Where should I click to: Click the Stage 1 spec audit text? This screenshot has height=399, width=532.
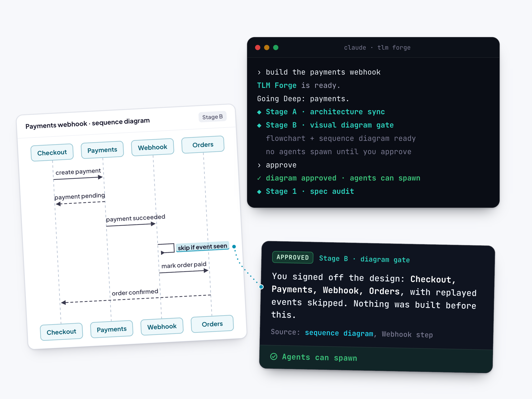[310, 192]
